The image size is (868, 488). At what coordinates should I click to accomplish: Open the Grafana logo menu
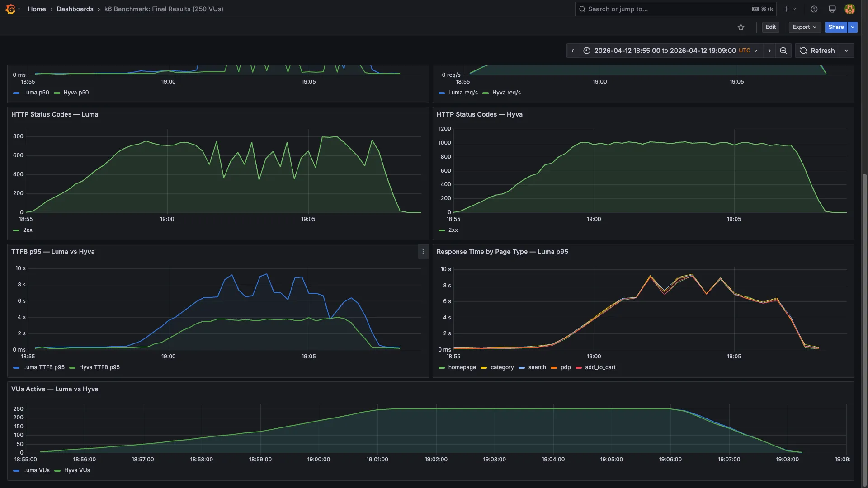tap(10, 9)
